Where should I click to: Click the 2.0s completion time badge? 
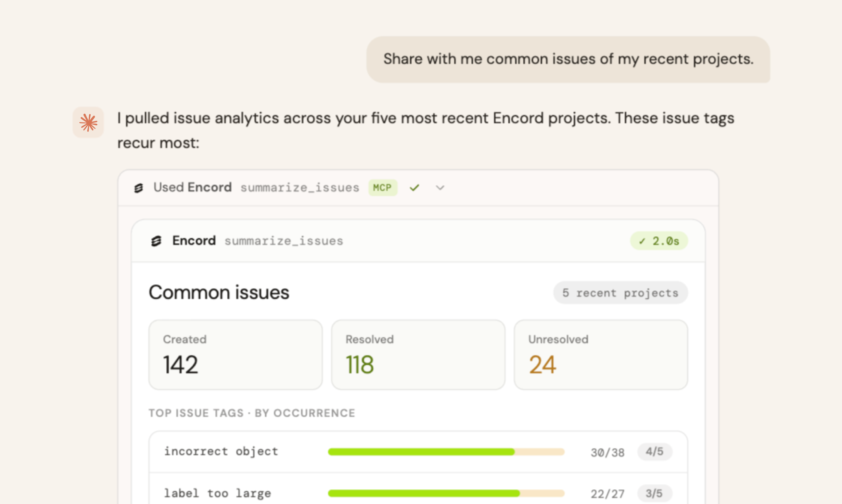(x=659, y=241)
